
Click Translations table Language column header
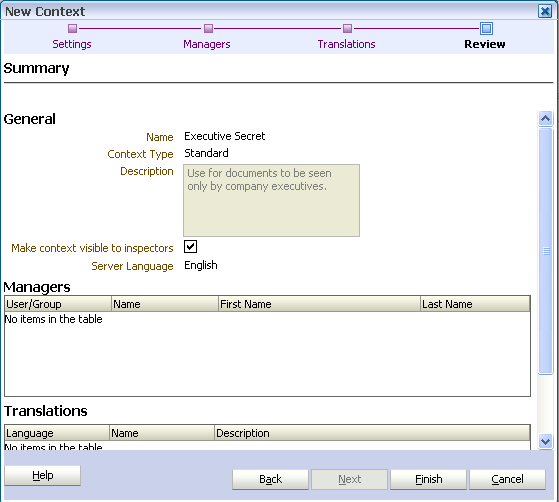(x=57, y=433)
